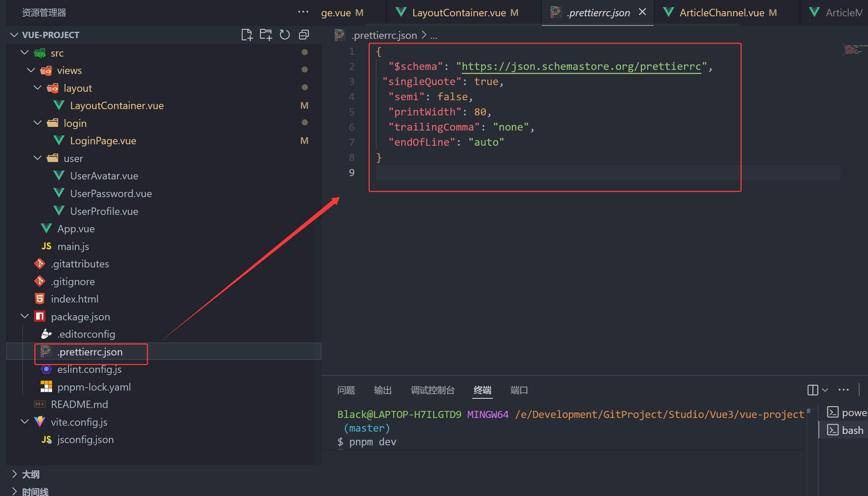
Task: Close the .prettierrc.json editor tab
Action: pyautogui.click(x=643, y=12)
